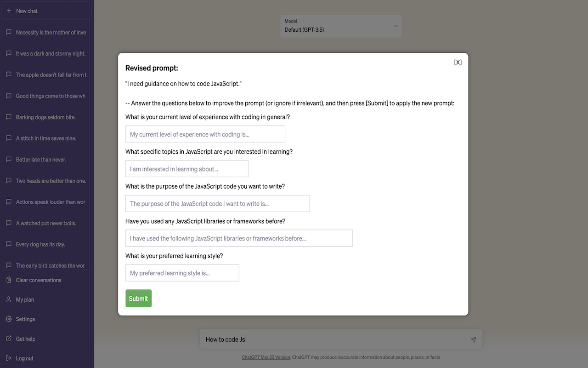
Task: Click the Settings gear icon
Action: click(8, 319)
